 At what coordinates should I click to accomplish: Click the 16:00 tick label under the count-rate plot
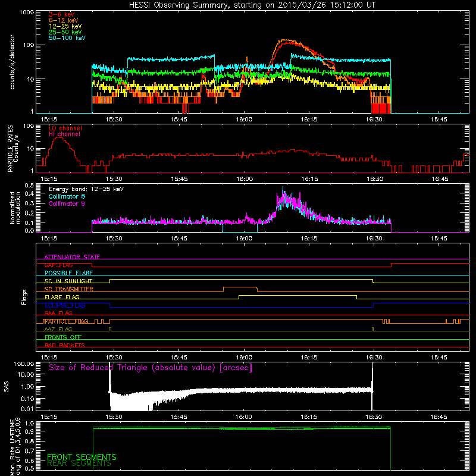244,120
